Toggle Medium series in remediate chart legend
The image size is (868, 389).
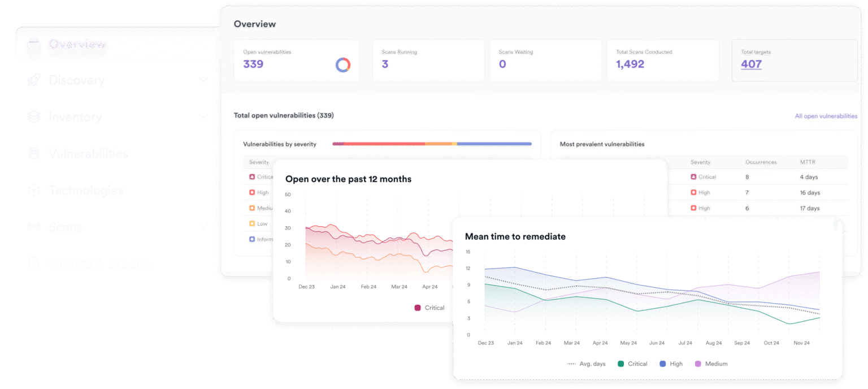point(697,364)
